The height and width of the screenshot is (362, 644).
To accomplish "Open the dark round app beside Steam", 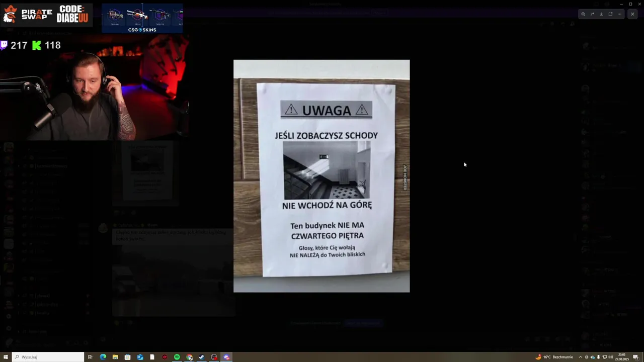I will (214, 357).
